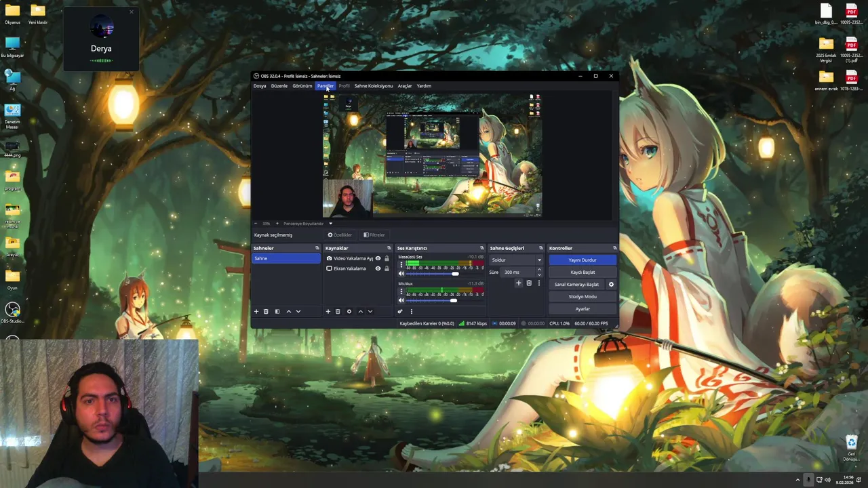Hide the Ekran Yakalama source eye
The width and height of the screenshot is (868, 488).
(x=378, y=268)
